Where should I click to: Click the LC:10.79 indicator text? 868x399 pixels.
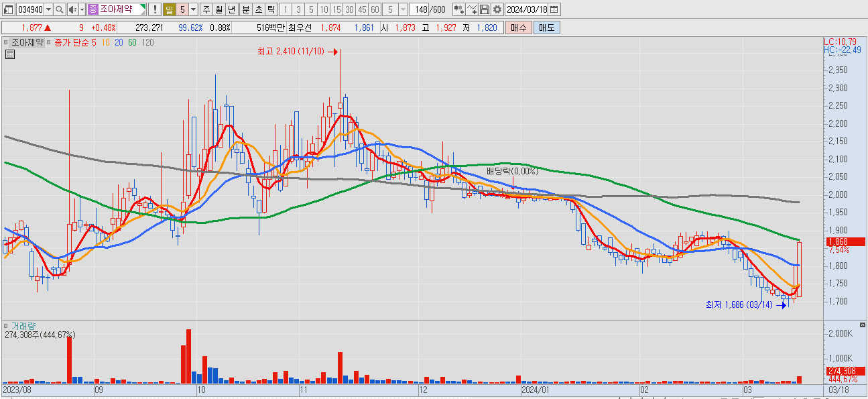coord(840,42)
